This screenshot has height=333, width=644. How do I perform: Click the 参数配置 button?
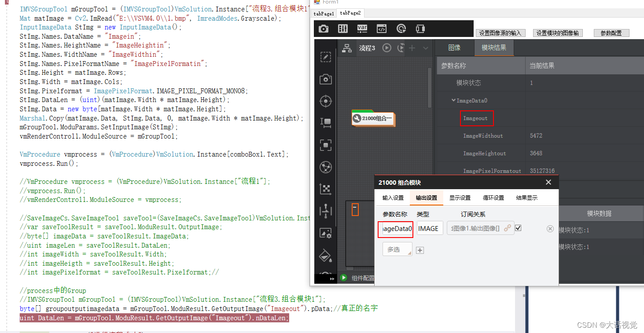coord(611,33)
